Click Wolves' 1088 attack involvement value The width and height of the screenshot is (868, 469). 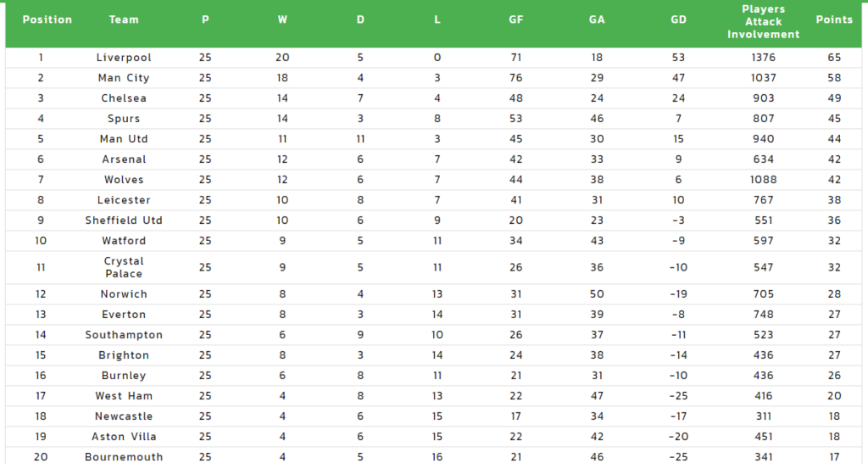pyautogui.click(x=764, y=180)
